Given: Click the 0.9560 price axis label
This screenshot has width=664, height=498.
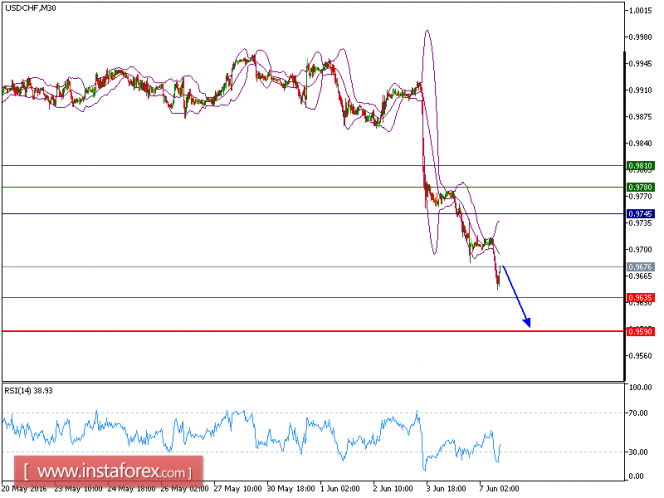Looking at the screenshot, I should pyautogui.click(x=641, y=356).
